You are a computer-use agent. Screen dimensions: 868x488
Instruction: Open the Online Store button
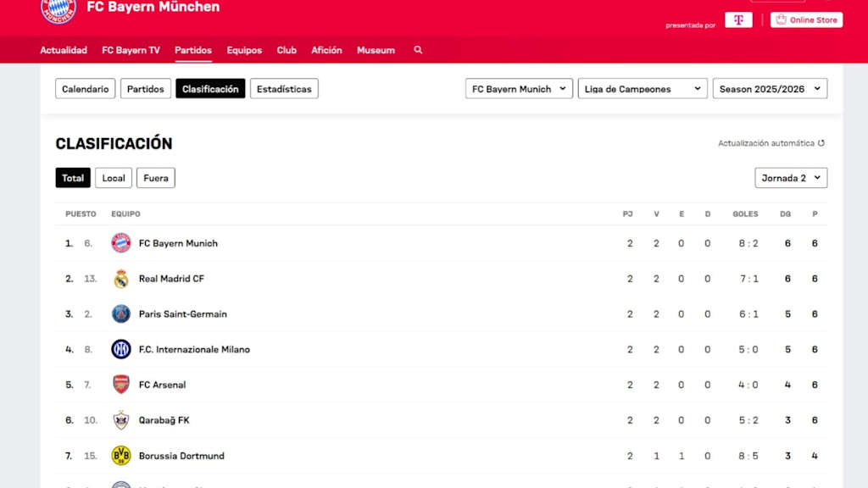point(806,20)
